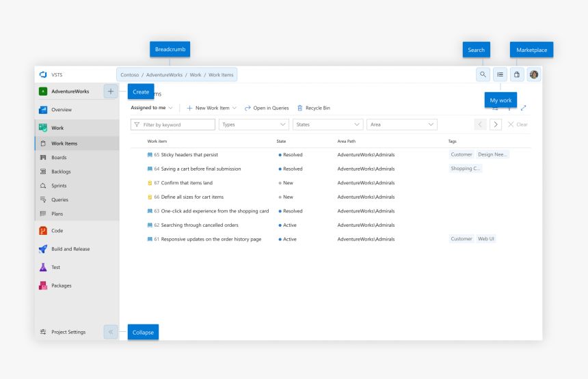Click the AdventureWorks project icon
Screen dimensions: 588x379
point(43,92)
